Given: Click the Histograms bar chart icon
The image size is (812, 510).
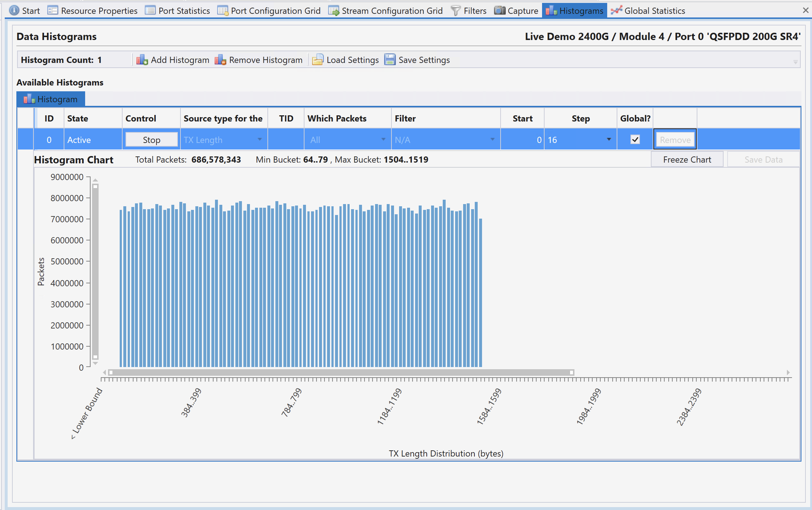Looking at the screenshot, I should 551,11.
